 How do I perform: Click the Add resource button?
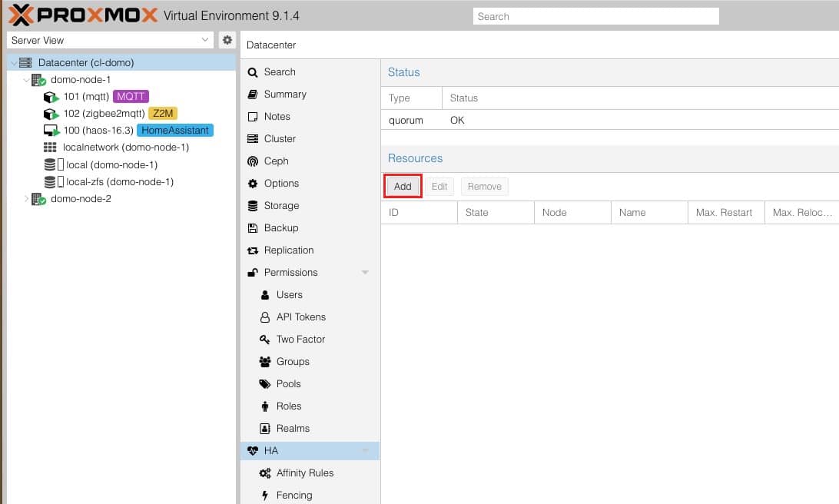click(403, 187)
